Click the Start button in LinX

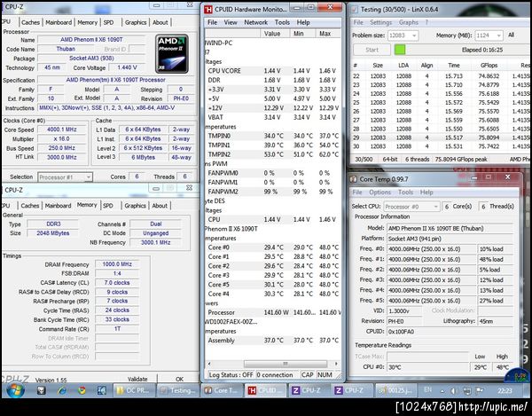[372, 50]
